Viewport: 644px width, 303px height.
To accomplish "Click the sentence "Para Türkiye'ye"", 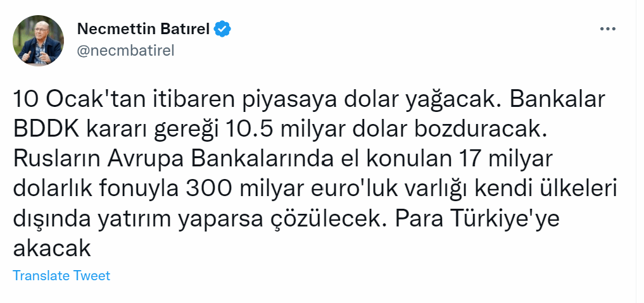I will coord(477,220).
